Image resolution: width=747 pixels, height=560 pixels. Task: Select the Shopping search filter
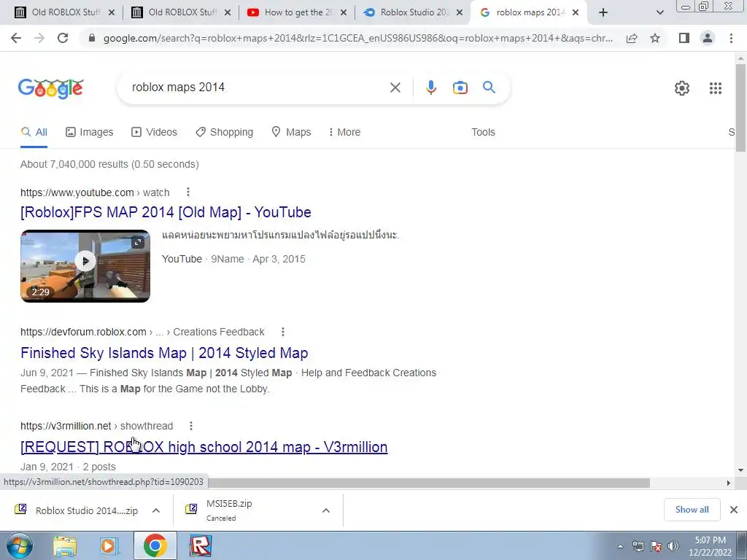[x=224, y=132]
